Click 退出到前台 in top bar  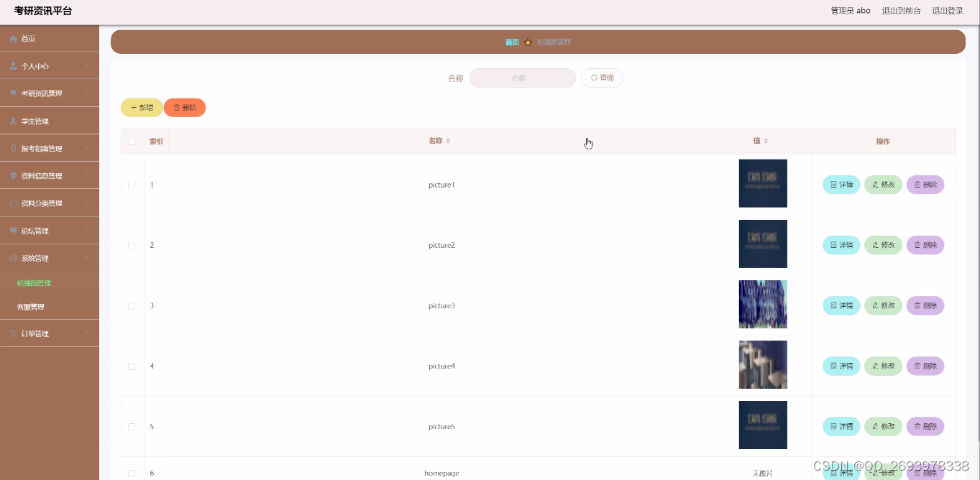[901, 11]
